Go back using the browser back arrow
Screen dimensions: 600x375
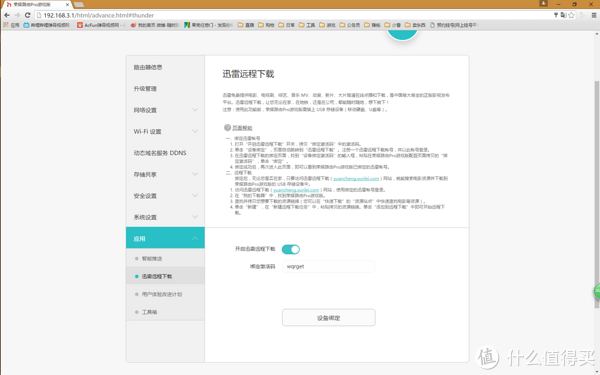coord(7,15)
